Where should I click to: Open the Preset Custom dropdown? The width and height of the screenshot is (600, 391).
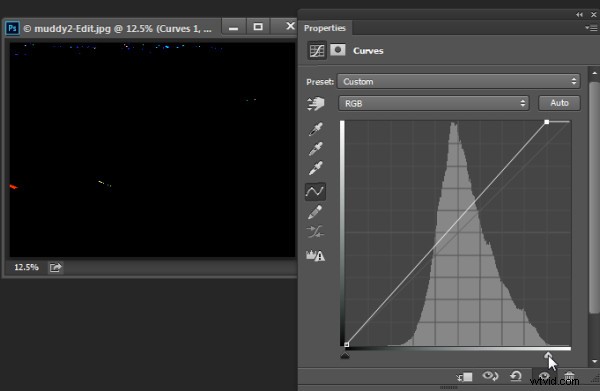point(459,81)
